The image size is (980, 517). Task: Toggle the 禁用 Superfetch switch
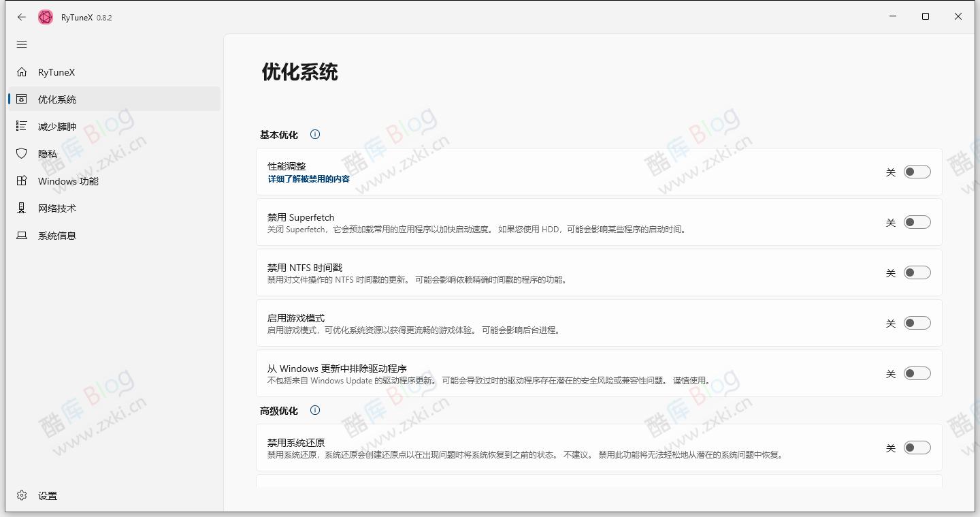(x=917, y=222)
